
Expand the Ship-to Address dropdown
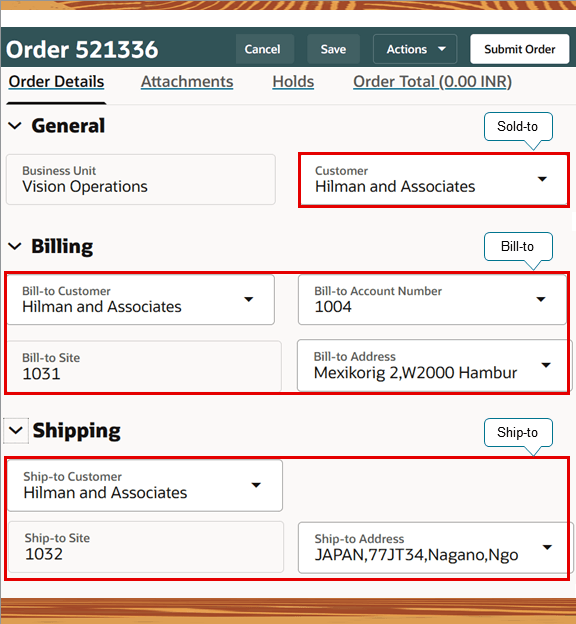pos(547,548)
